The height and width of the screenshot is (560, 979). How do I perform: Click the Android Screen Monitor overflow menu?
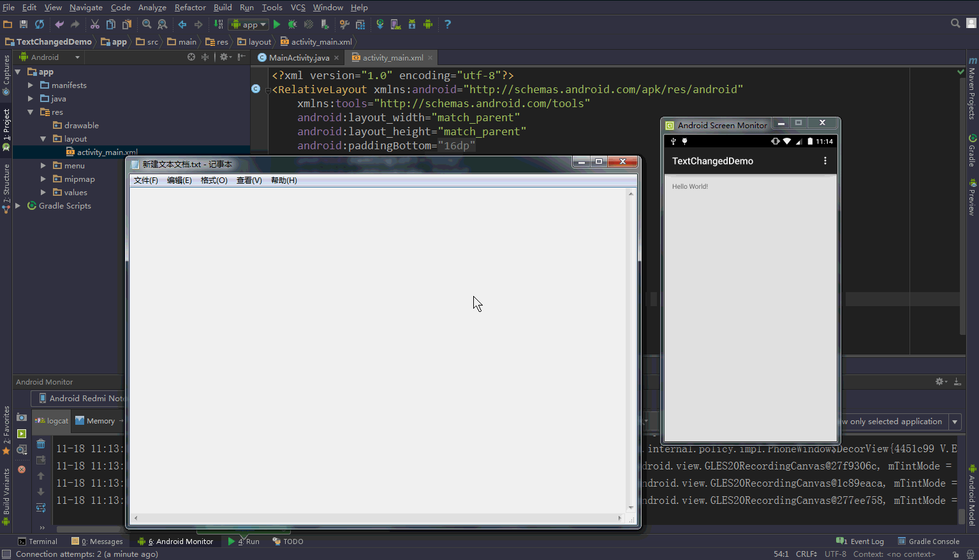825,161
